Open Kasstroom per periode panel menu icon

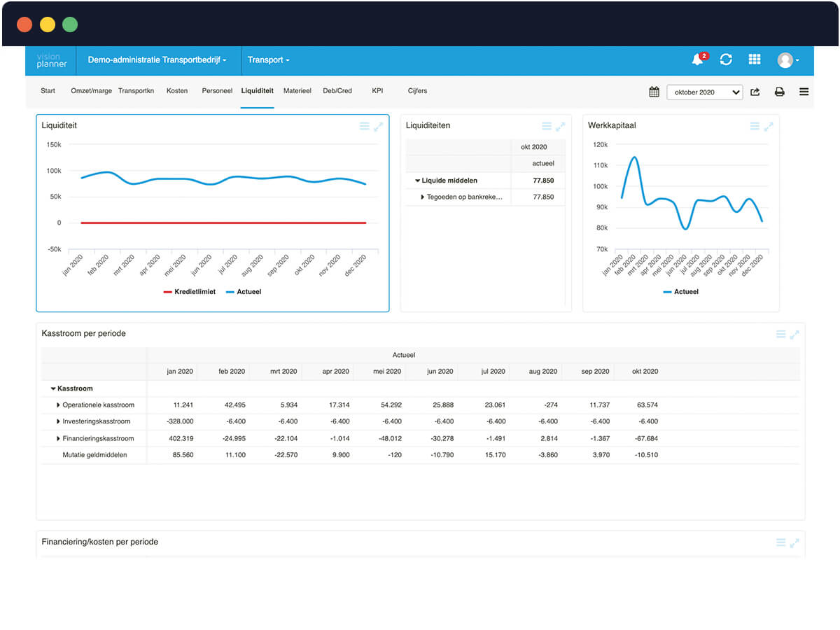(x=780, y=335)
